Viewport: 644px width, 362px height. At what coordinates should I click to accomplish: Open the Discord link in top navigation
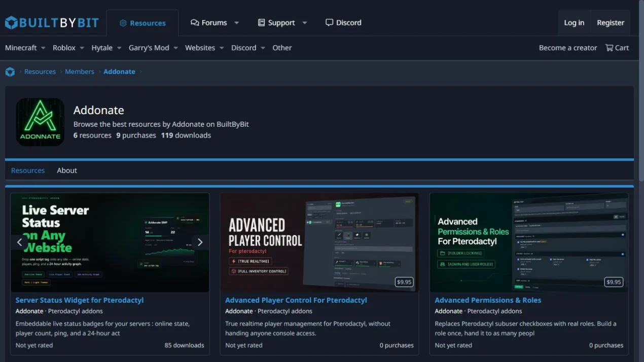pos(343,23)
